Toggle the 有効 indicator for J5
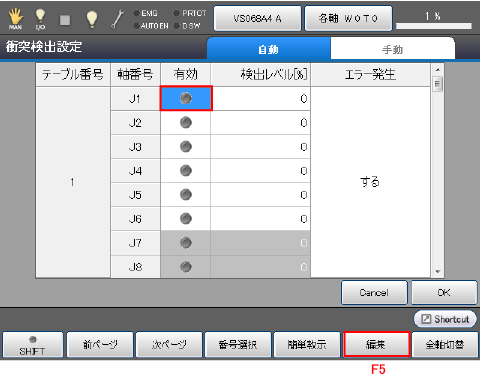The height and width of the screenshot is (376, 480). pyautogui.click(x=186, y=195)
